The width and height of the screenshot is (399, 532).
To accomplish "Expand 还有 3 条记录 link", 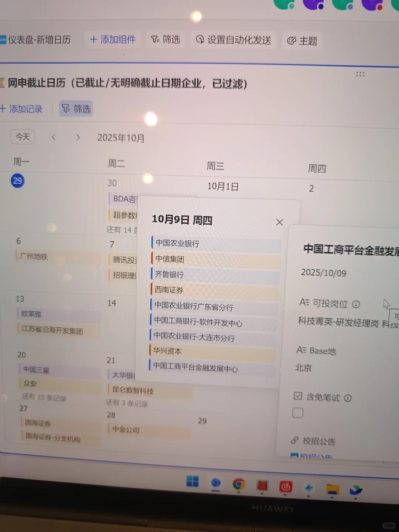I will (x=127, y=403).
